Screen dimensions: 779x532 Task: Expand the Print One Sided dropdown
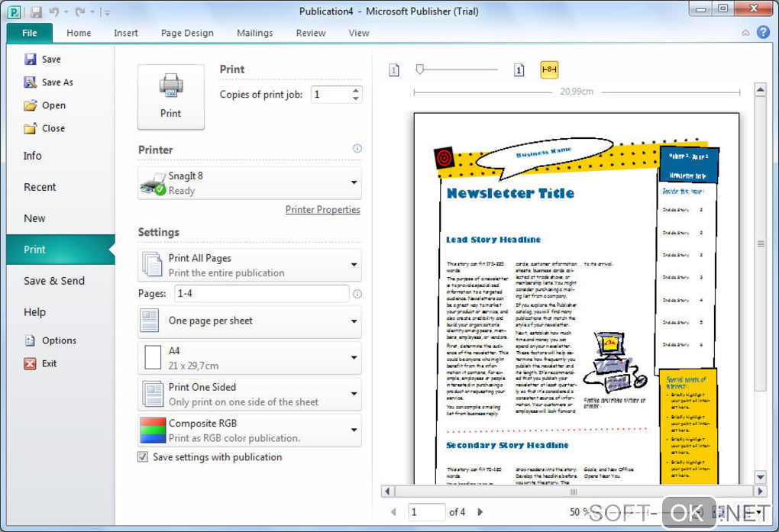tap(250, 395)
